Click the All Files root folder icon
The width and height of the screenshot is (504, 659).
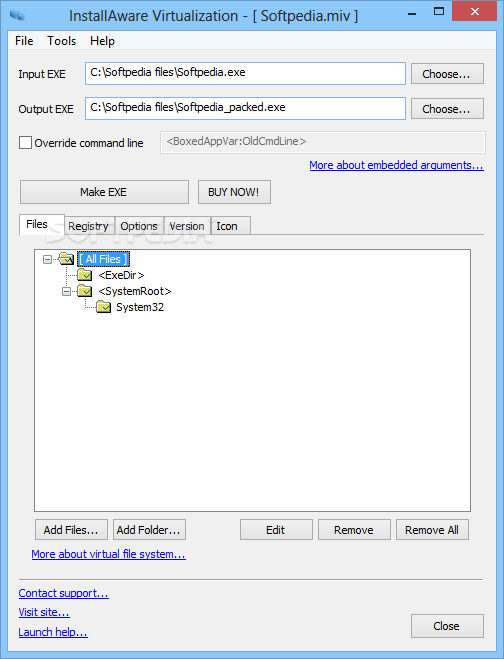(66, 258)
